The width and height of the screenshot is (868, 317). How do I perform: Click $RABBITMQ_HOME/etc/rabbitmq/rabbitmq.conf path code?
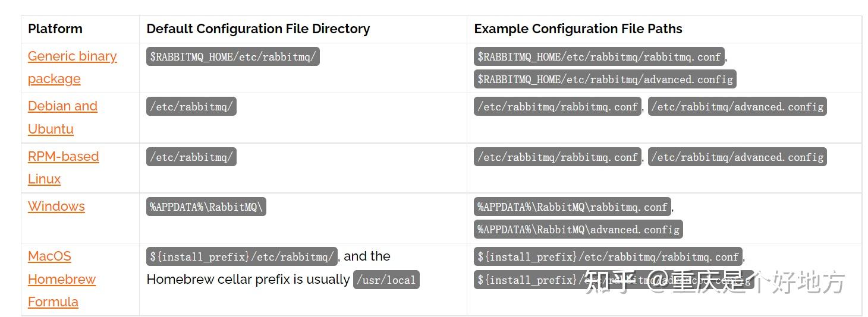599,57
